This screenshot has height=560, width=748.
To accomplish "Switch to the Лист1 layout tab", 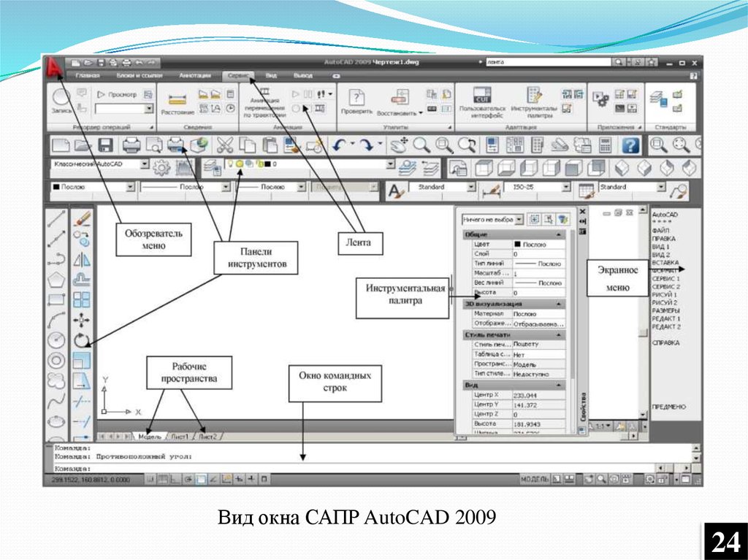I will pos(180,437).
